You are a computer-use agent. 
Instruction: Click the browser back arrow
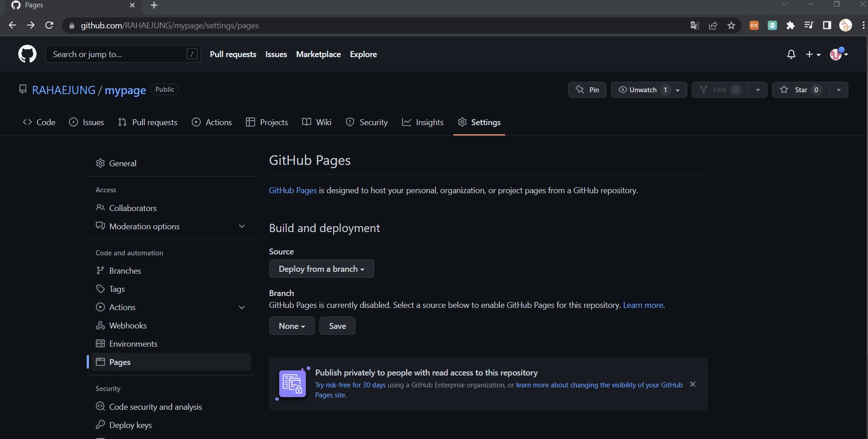12,26
